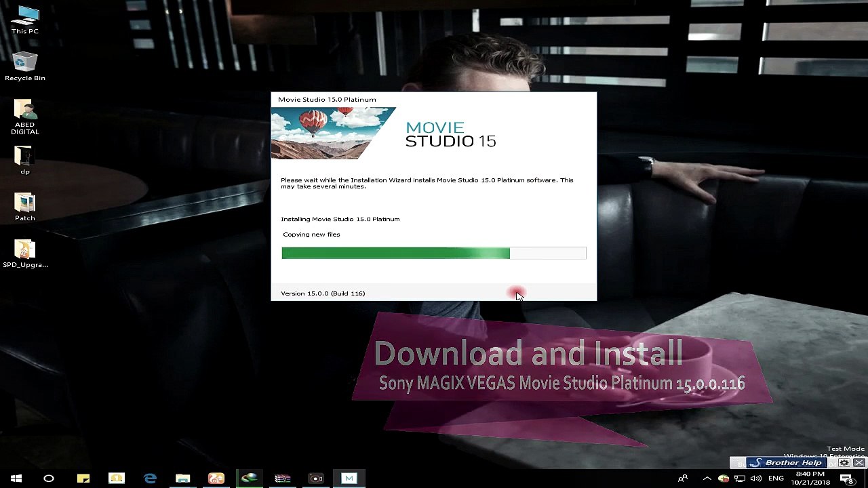
Task: Open Sticky Notes from the taskbar
Action: [x=83, y=479]
